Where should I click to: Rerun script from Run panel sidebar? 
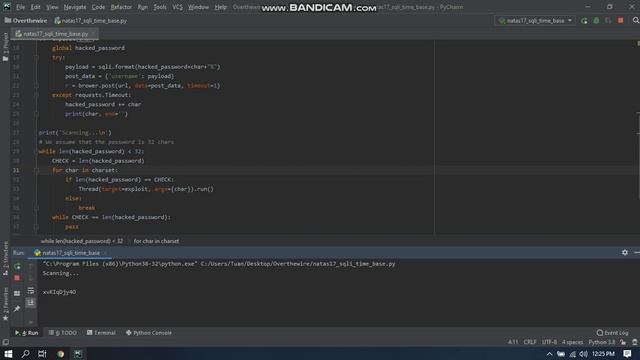(x=17, y=267)
